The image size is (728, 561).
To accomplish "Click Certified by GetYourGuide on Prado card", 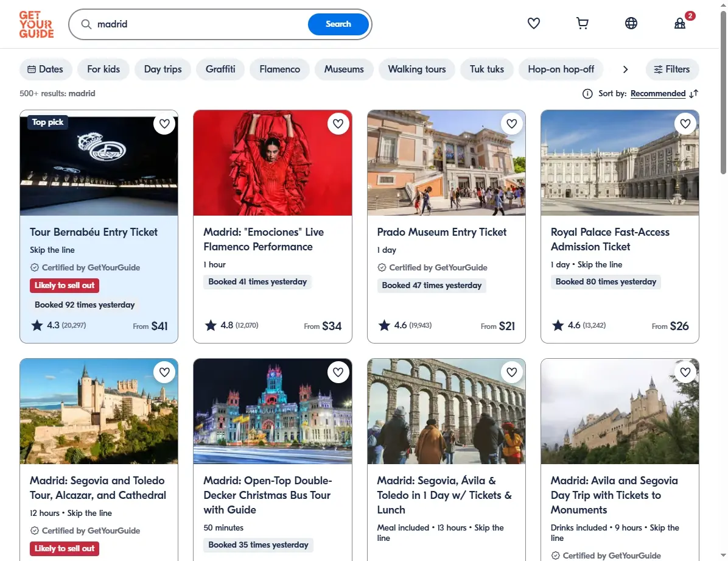I will (432, 268).
